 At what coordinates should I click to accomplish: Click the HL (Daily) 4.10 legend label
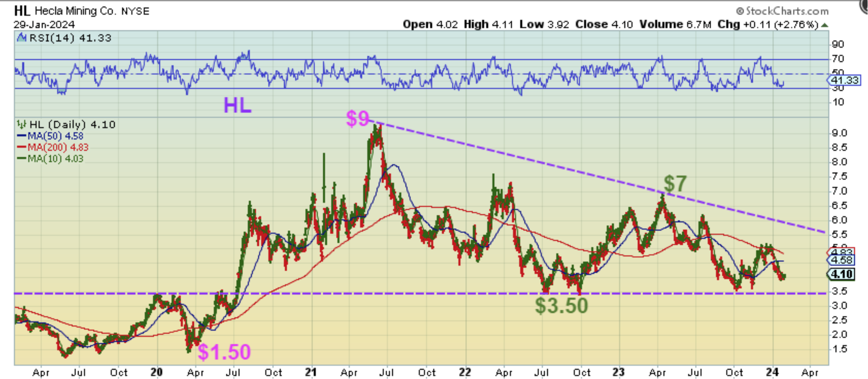[x=72, y=125]
